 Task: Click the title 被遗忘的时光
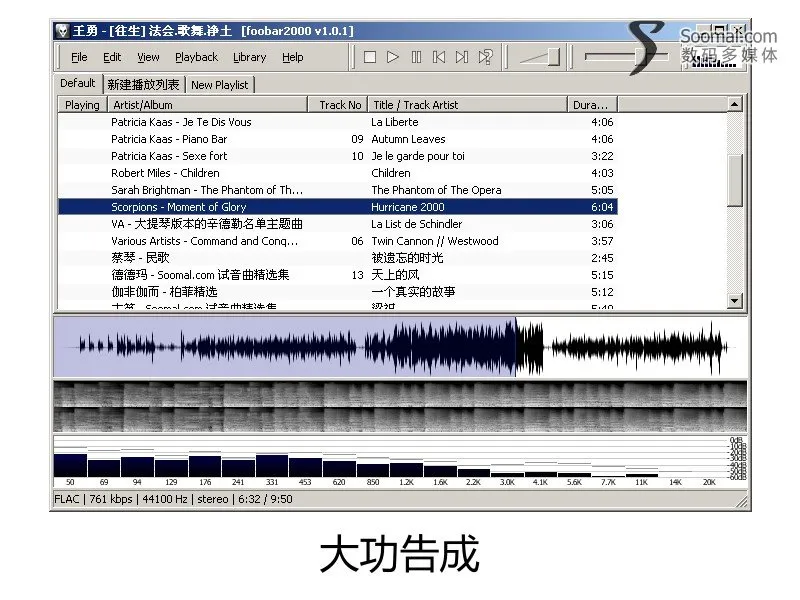pos(407,258)
